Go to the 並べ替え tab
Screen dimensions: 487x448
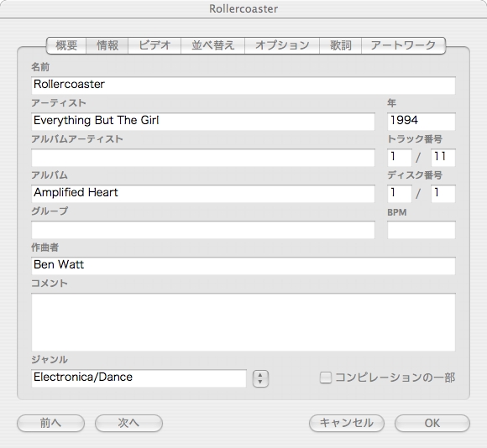coord(213,45)
